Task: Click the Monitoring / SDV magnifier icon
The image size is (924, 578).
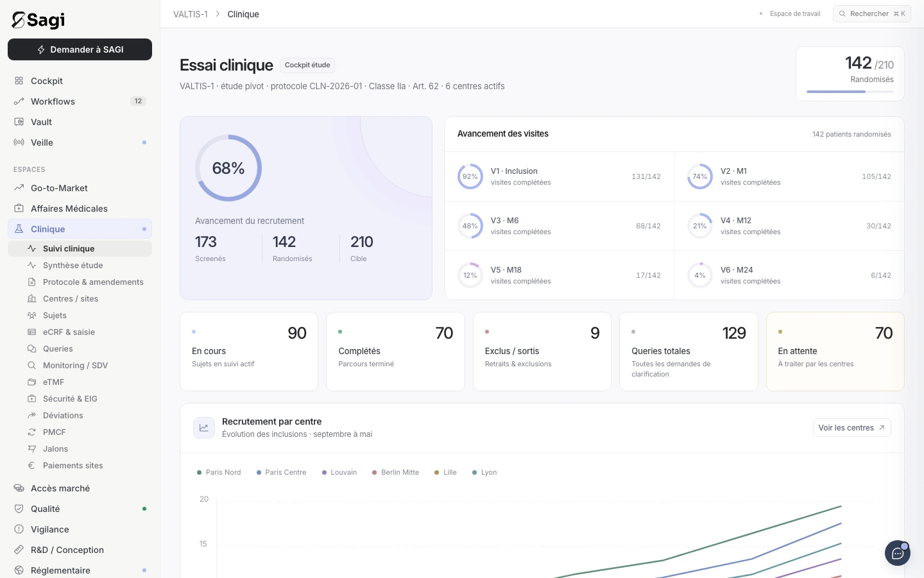Action: (x=31, y=365)
